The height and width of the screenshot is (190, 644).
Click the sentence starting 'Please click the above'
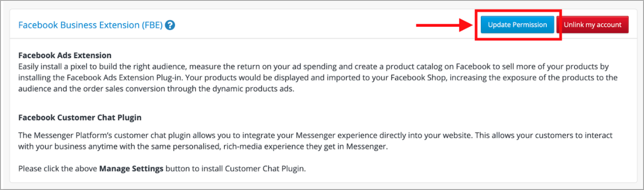[x=162, y=169]
